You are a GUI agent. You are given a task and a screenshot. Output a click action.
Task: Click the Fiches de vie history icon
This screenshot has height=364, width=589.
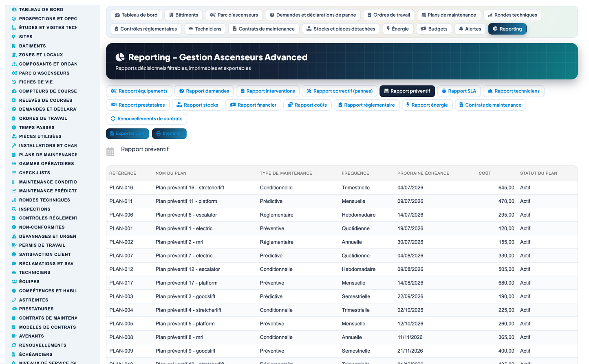click(x=14, y=82)
